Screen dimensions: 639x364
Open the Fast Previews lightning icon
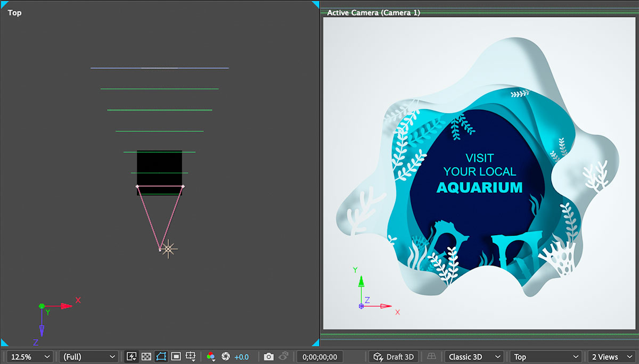[x=131, y=357]
